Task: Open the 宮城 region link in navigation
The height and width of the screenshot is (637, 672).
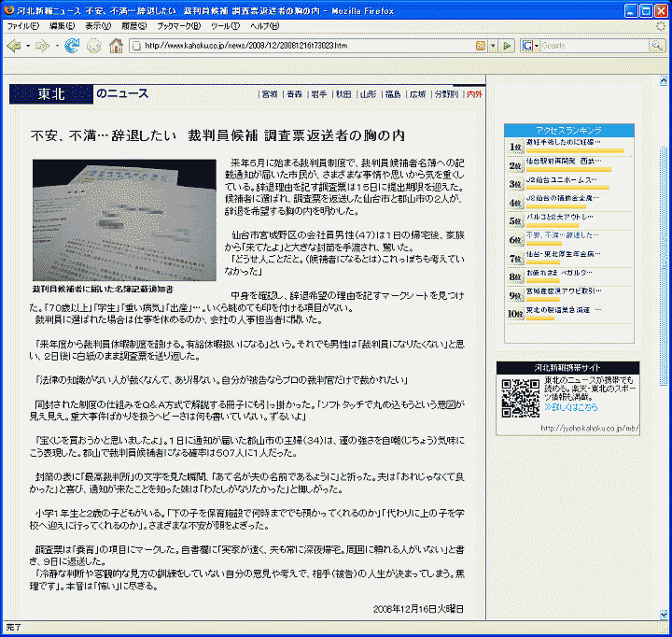Action: [269, 94]
